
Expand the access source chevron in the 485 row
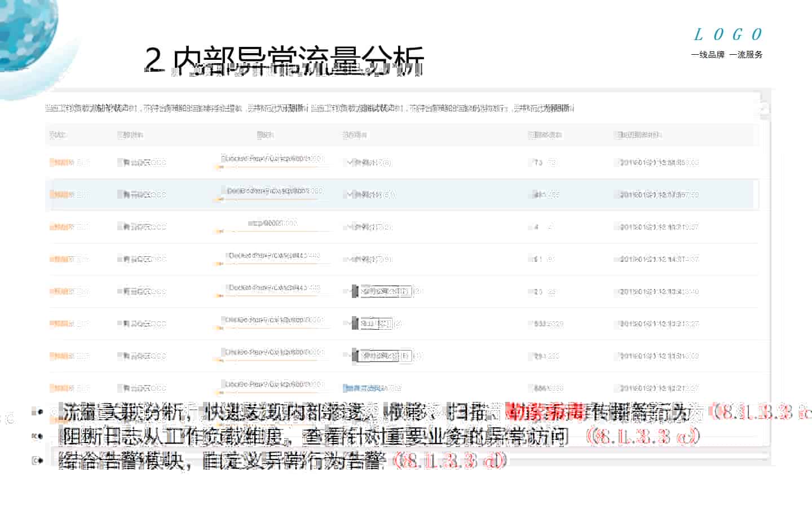point(350,195)
